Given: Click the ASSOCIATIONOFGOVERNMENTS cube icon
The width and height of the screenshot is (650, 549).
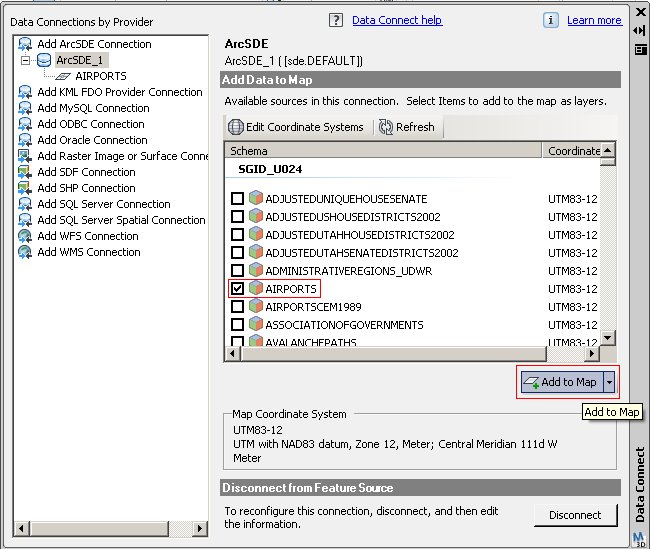Looking at the screenshot, I should [256, 324].
